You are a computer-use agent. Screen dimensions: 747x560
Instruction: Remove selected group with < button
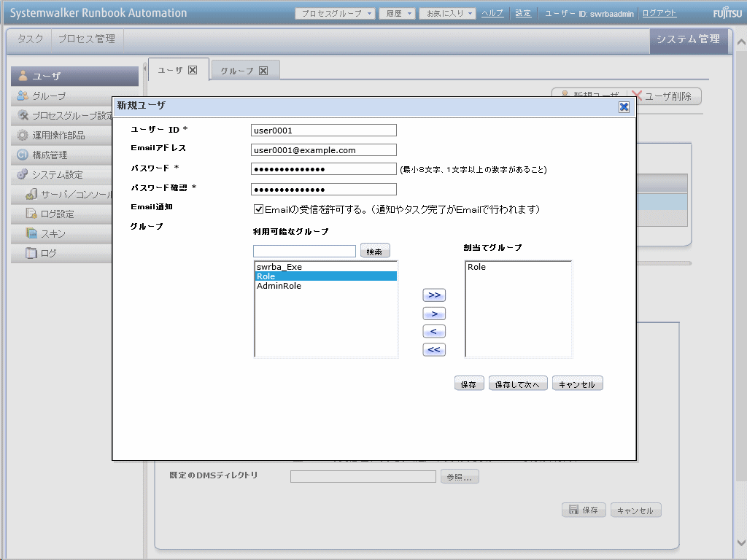tap(434, 332)
